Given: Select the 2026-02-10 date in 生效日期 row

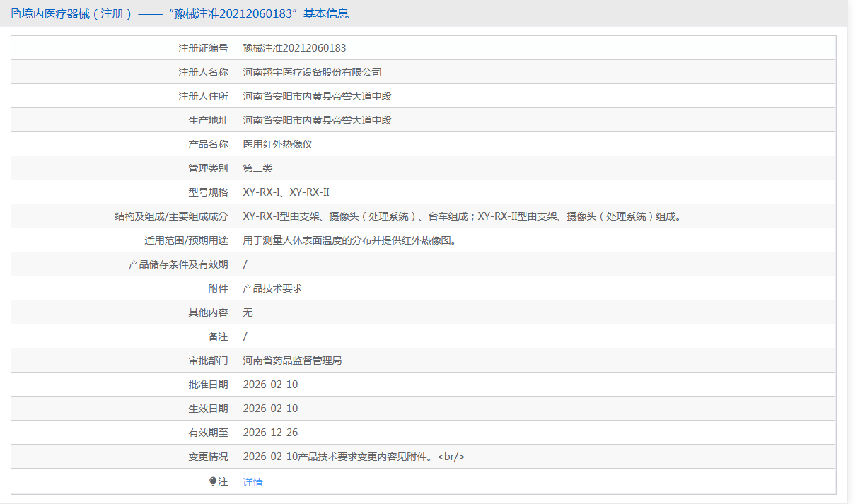Looking at the screenshot, I should (x=270, y=409).
